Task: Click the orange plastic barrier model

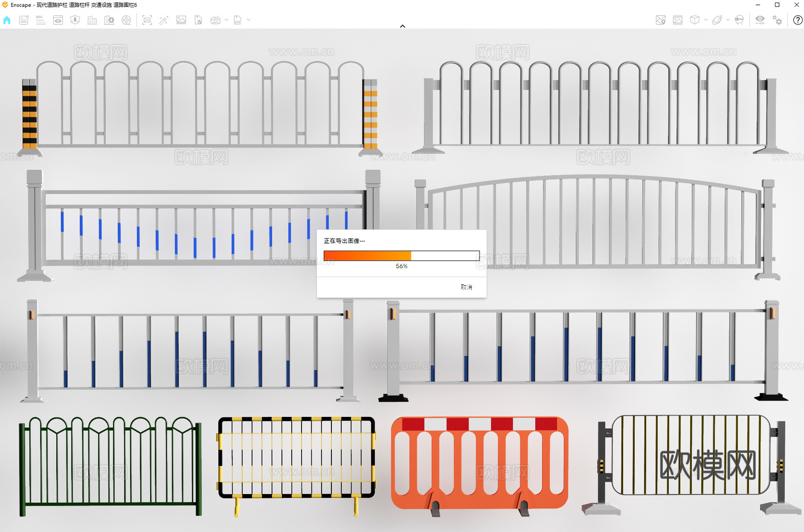Action: [x=479, y=466]
